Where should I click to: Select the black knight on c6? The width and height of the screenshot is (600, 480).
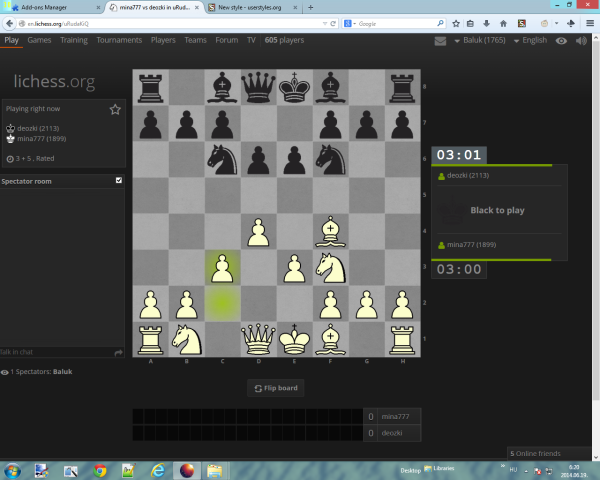click(222, 160)
